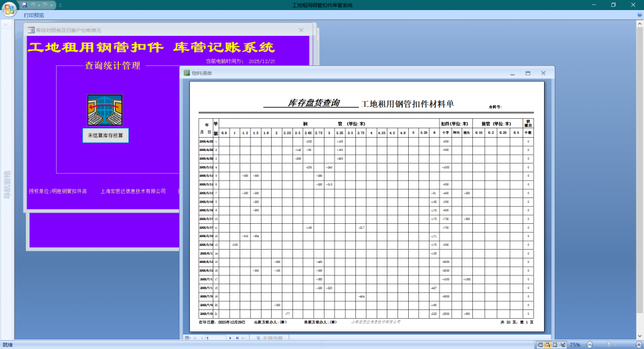Click the current page number field
This screenshot has height=349, width=644.
[214, 338]
